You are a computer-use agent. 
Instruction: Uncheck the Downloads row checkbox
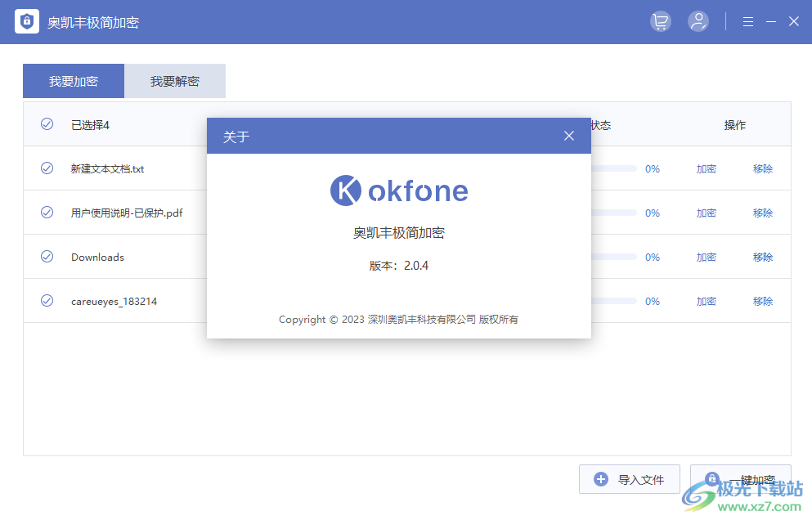click(x=47, y=257)
